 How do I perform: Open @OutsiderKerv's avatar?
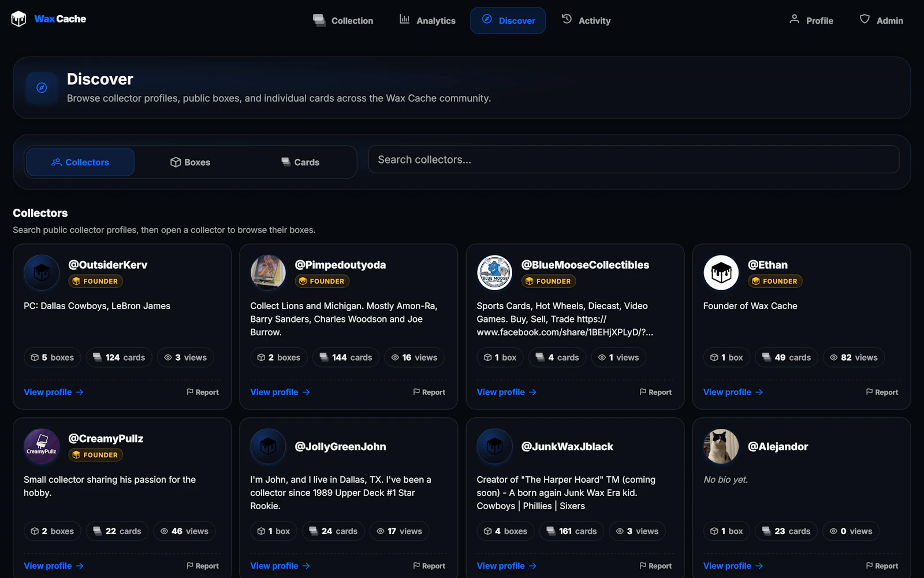pyautogui.click(x=42, y=272)
